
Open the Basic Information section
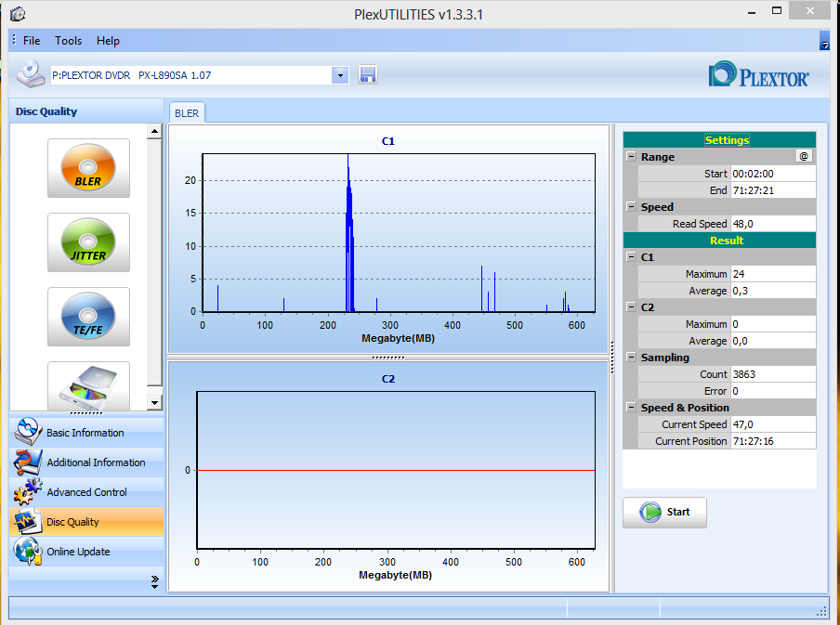(85, 433)
